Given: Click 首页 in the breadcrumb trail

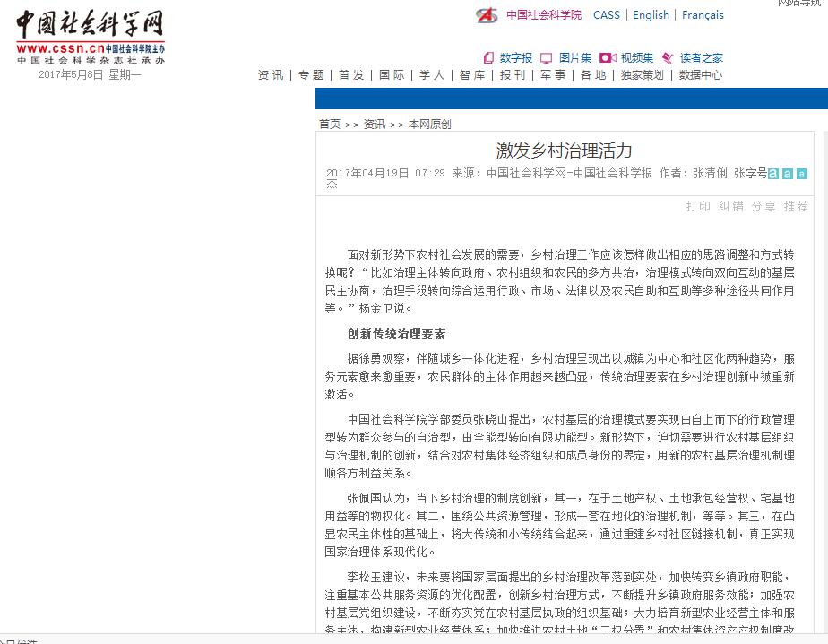Looking at the screenshot, I should pos(330,125).
